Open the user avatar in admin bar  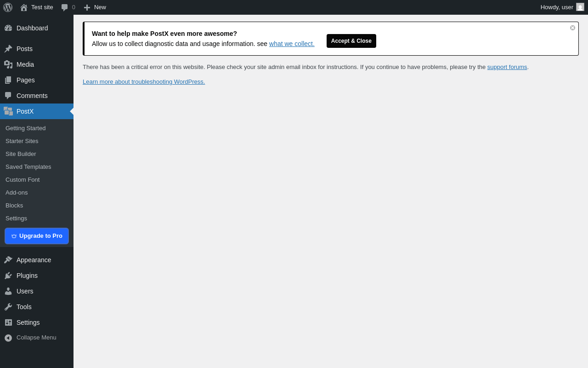coord(580,7)
